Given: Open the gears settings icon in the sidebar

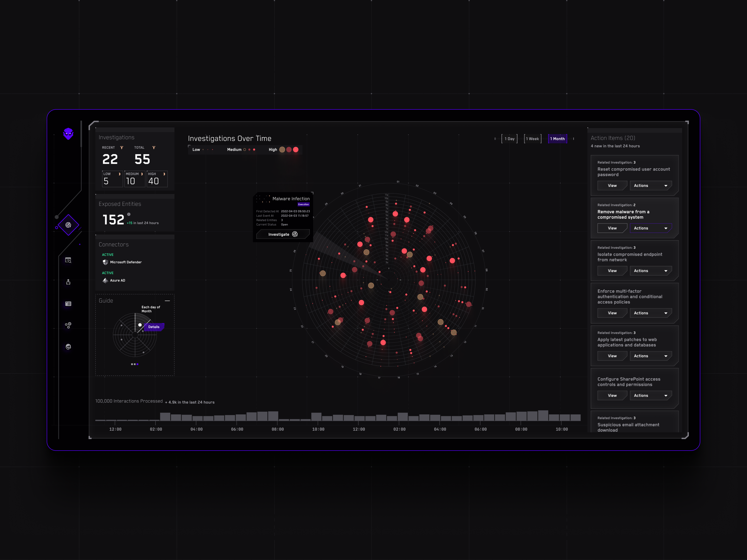Looking at the screenshot, I should click(68, 325).
